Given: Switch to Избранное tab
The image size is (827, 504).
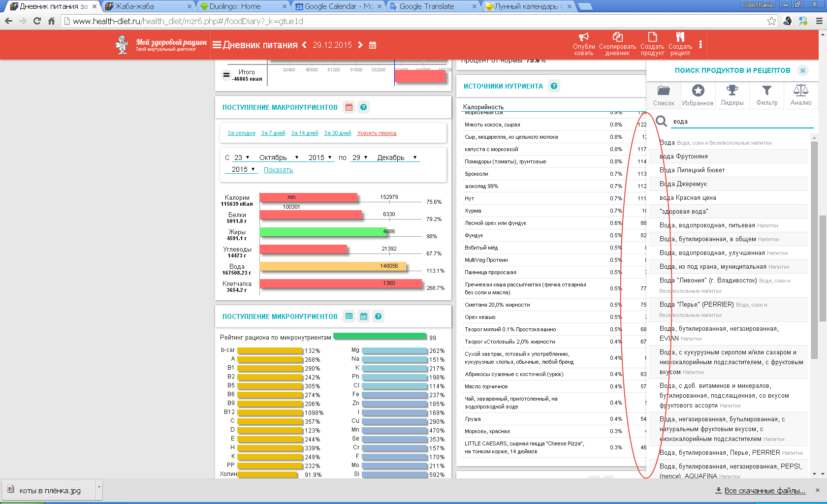Looking at the screenshot, I should [x=698, y=94].
